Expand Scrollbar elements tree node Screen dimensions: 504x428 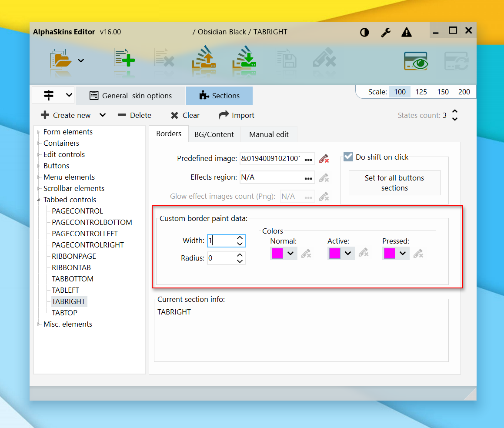pos(39,188)
